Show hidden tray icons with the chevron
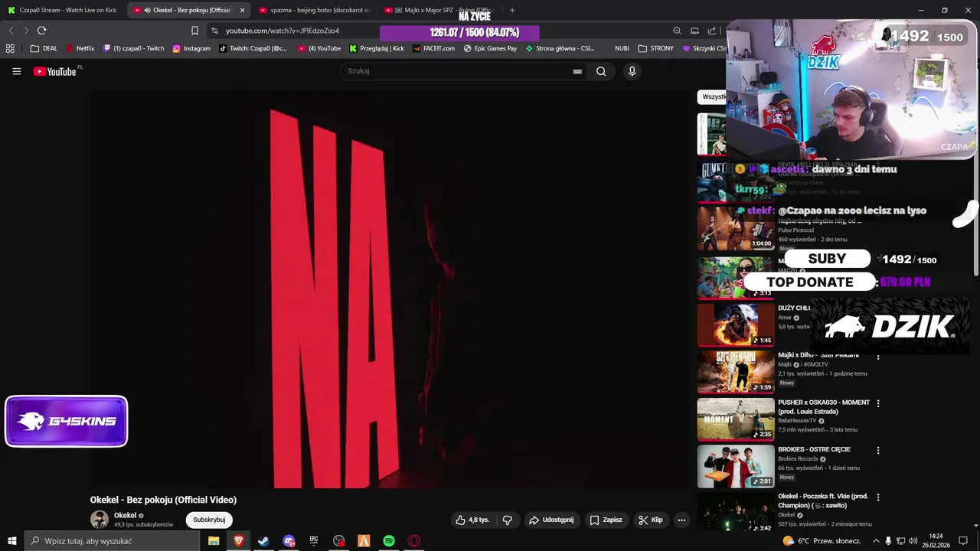Image resolution: width=980 pixels, height=551 pixels. coord(876,541)
